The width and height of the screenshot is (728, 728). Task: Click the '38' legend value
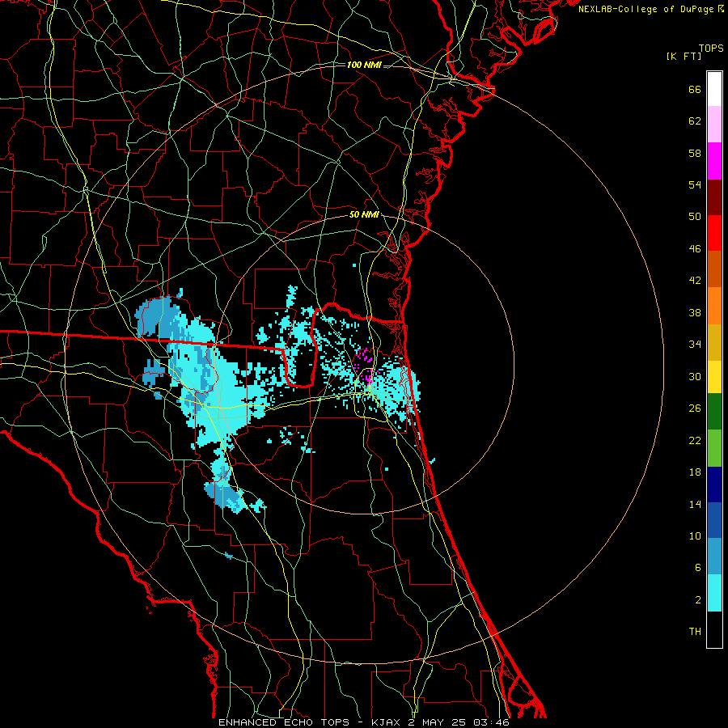(695, 312)
